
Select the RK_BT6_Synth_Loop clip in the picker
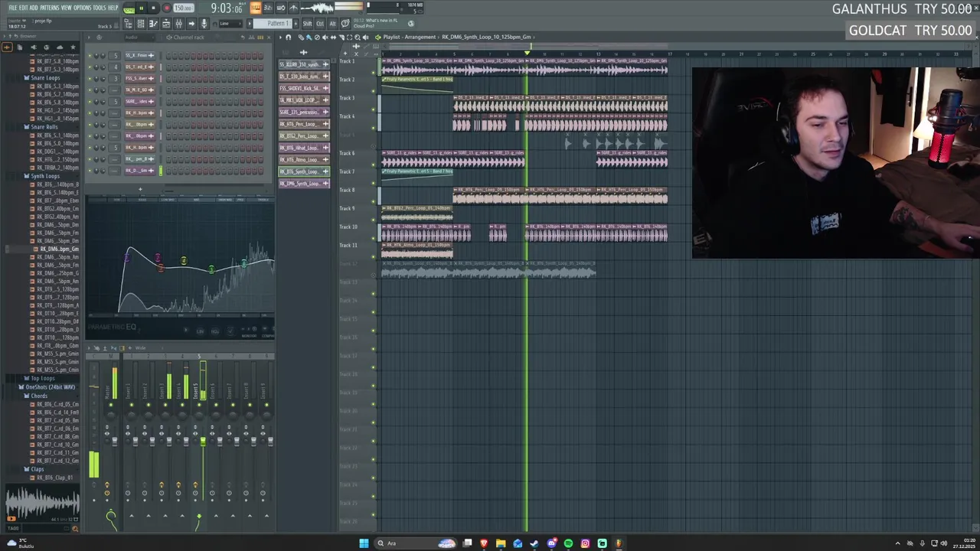pos(304,171)
